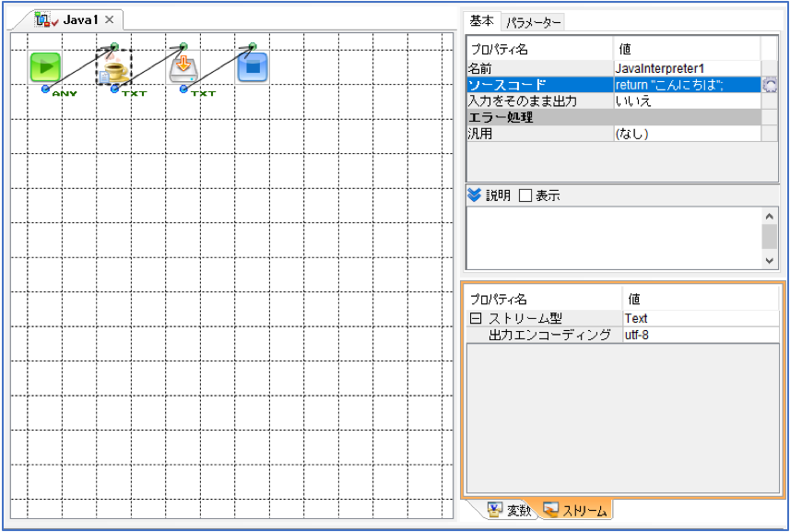Open the source code editor button
The height and width of the screenshot is (532, 790).
click(770, 85)
